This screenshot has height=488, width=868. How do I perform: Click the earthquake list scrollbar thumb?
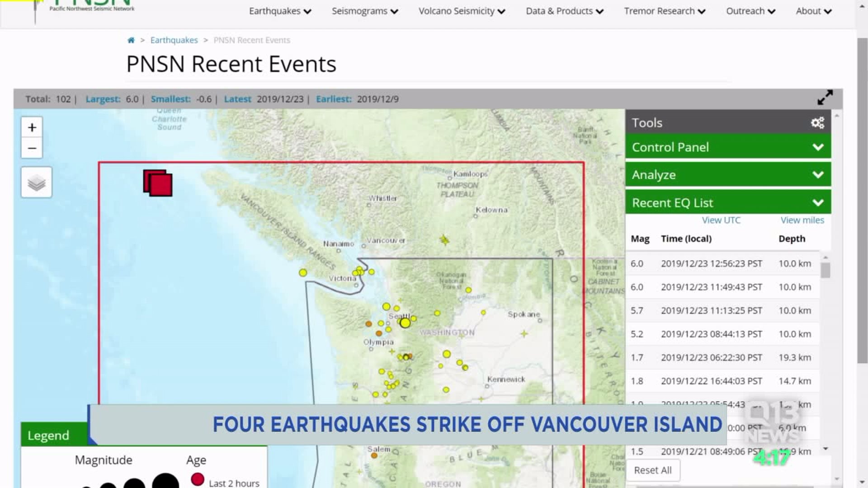point(826,271)
